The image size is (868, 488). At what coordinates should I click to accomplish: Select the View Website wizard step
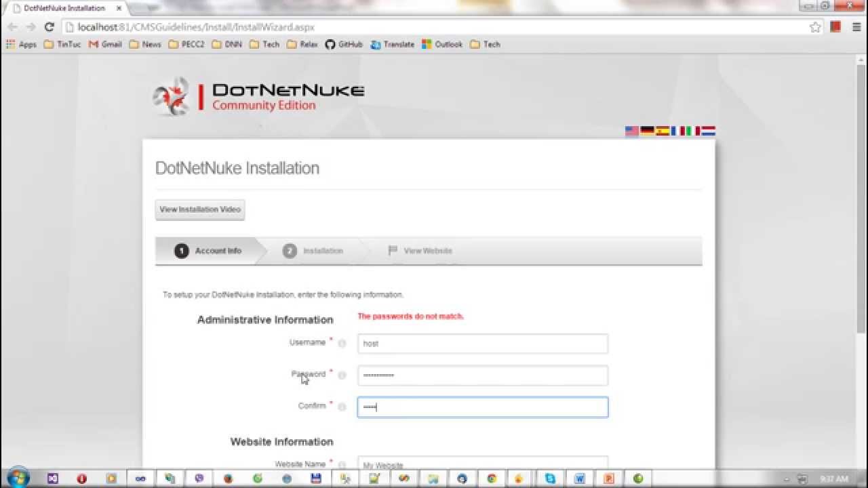tap(420, 251)
